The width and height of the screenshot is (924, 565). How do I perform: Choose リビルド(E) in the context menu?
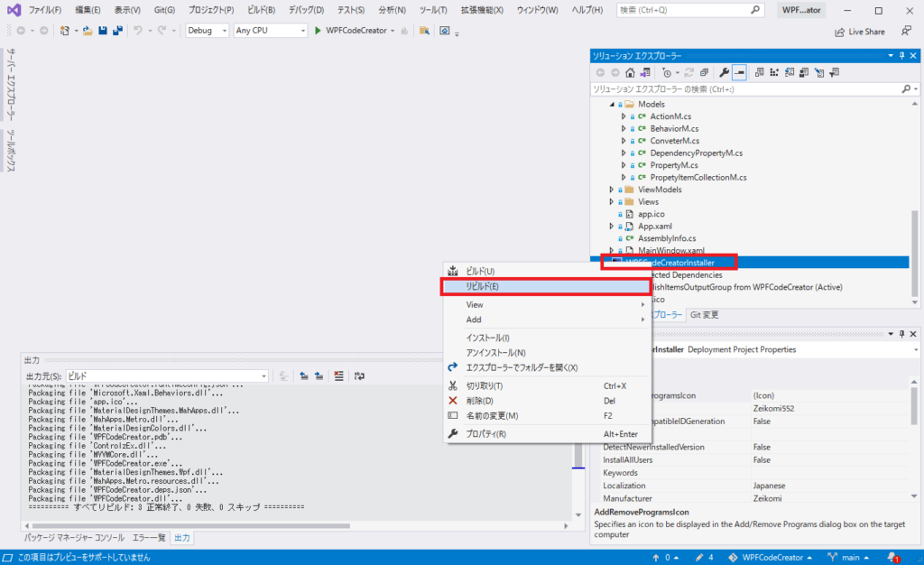[x=547, y=286]
